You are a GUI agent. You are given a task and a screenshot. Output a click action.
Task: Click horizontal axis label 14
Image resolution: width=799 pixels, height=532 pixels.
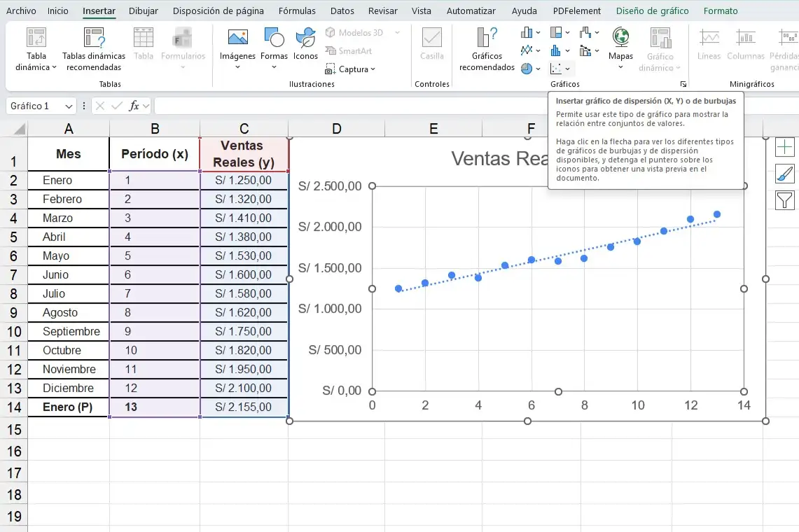tap(744, 405)
